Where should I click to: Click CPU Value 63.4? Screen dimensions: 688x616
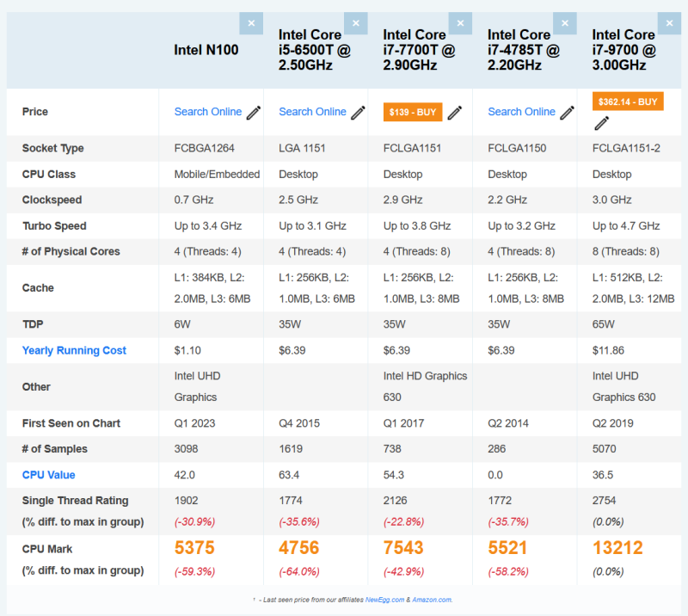[289, 475]
